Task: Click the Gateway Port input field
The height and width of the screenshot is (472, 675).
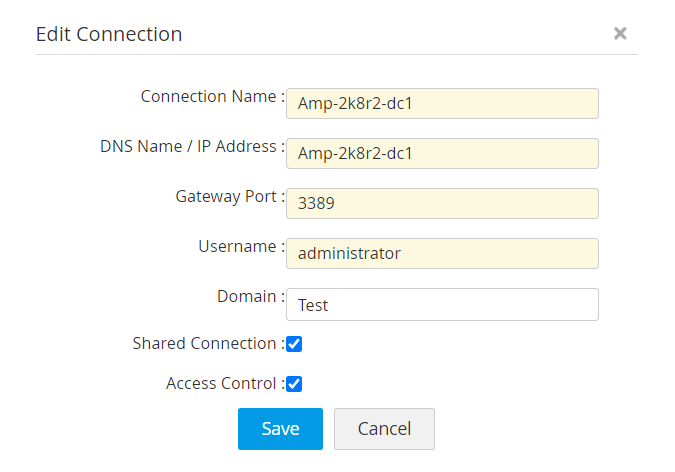Action: 442,204
